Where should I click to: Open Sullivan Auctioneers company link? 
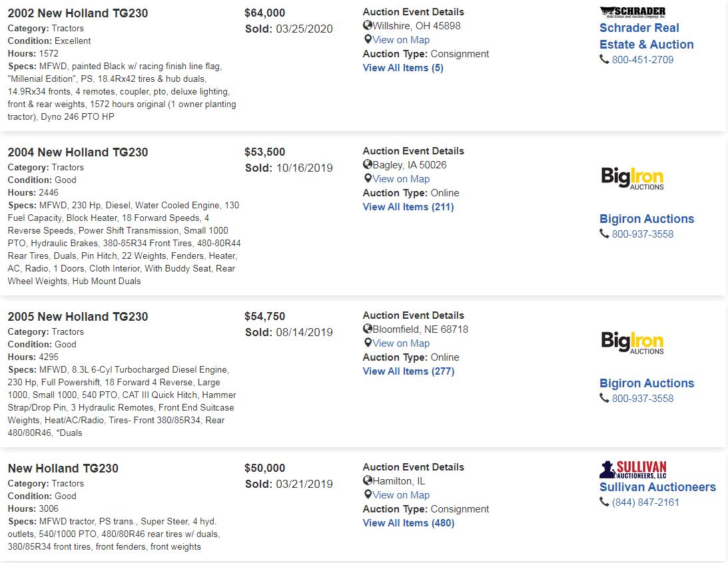(657, 487)
